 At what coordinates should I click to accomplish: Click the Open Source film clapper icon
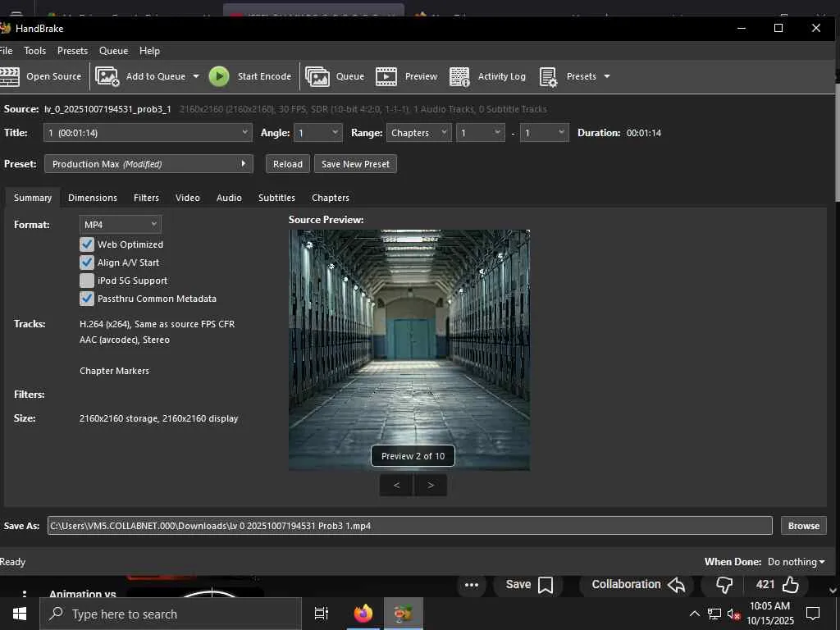pos(10,76)
